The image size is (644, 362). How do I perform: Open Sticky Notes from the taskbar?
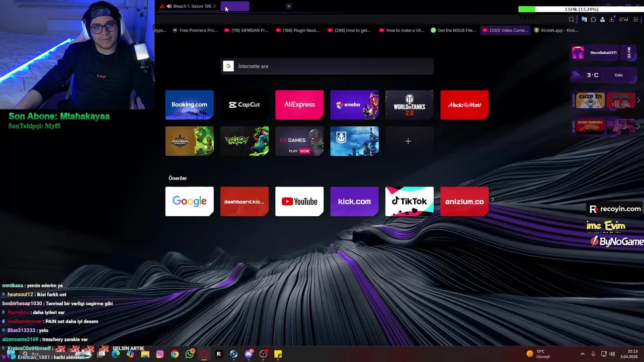pos(278,354)
